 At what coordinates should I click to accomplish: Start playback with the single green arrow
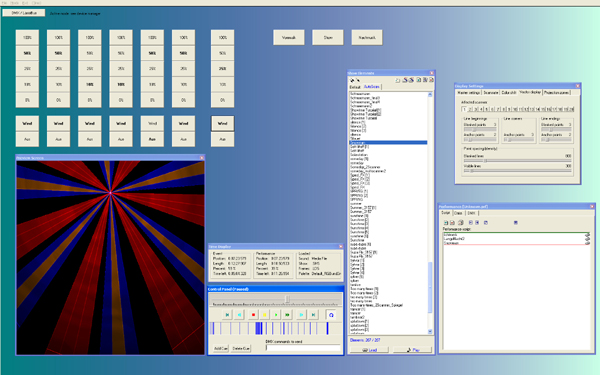click(276, 315)
